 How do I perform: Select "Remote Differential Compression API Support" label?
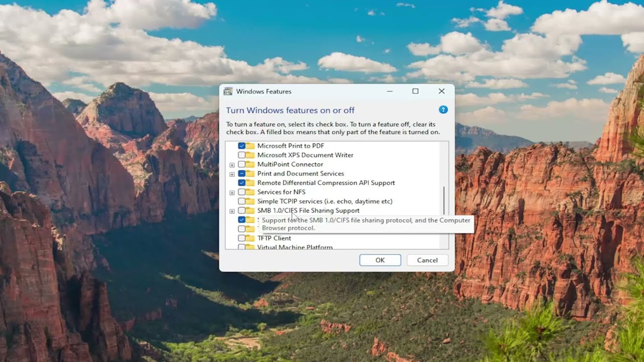pyautogui.click(x=326, y=183)
